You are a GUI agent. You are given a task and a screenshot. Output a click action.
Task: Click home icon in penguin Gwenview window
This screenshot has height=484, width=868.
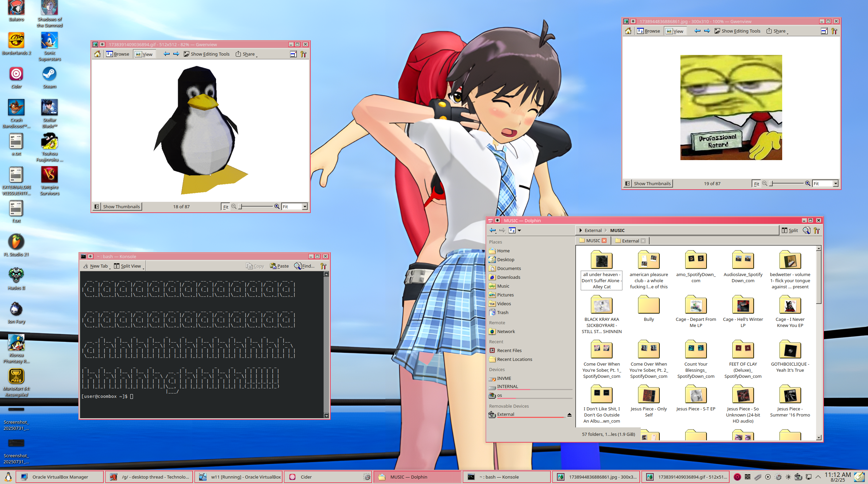pos(97,54)
